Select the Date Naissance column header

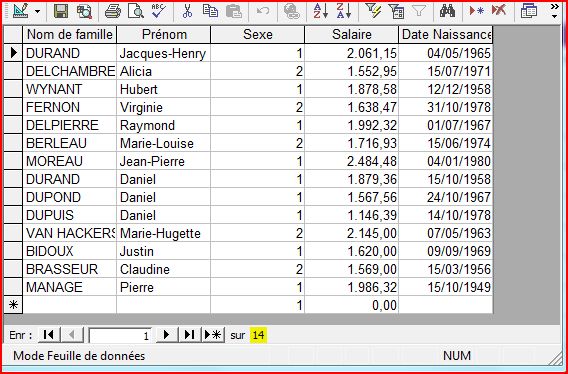click(446, 34)
